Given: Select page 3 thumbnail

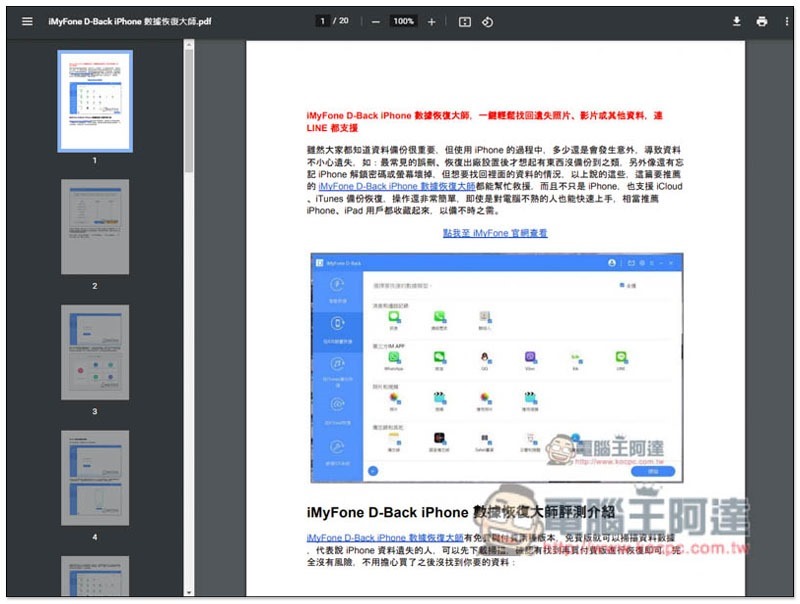Looking at the screenshot, I should [x=95, y=352].
